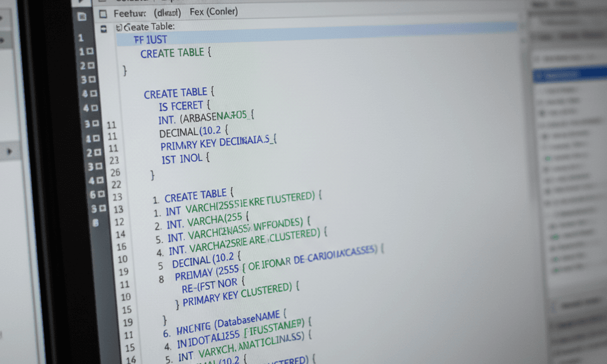Viewport: 607px width, 364px height.
Task: Click the document icon beside the Feetuwr tab
Action: pyautogui.click(x=103, y=13)
